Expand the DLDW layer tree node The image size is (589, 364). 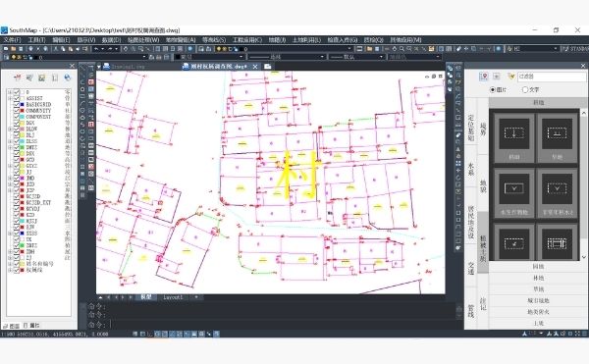[x=10, y=130]
